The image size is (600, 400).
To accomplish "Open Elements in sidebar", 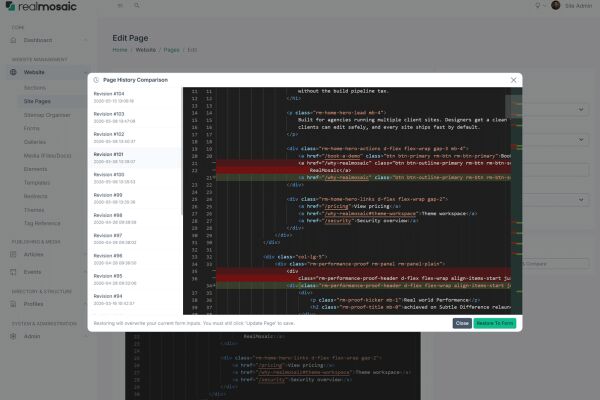I will 36,169.
